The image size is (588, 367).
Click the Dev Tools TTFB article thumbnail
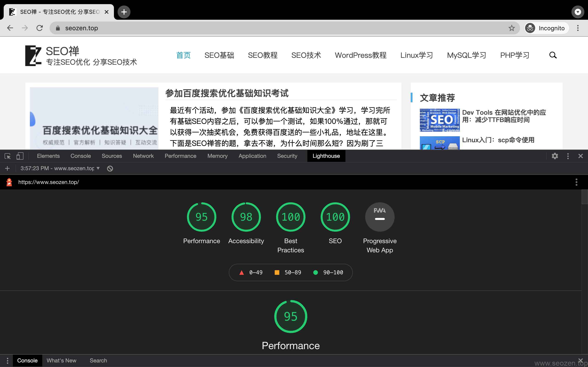pyautogui.click(x=439, y=120)
